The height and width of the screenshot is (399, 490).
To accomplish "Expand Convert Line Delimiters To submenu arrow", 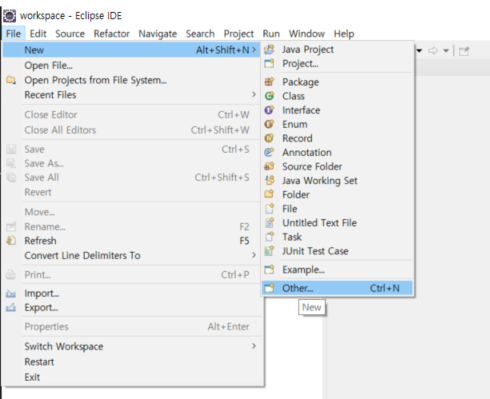I will tap(254, 255).
